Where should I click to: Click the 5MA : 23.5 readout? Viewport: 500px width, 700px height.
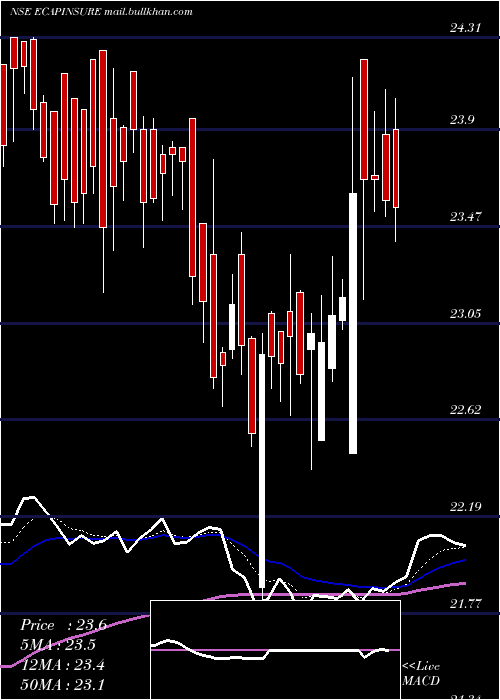point(58,645)
